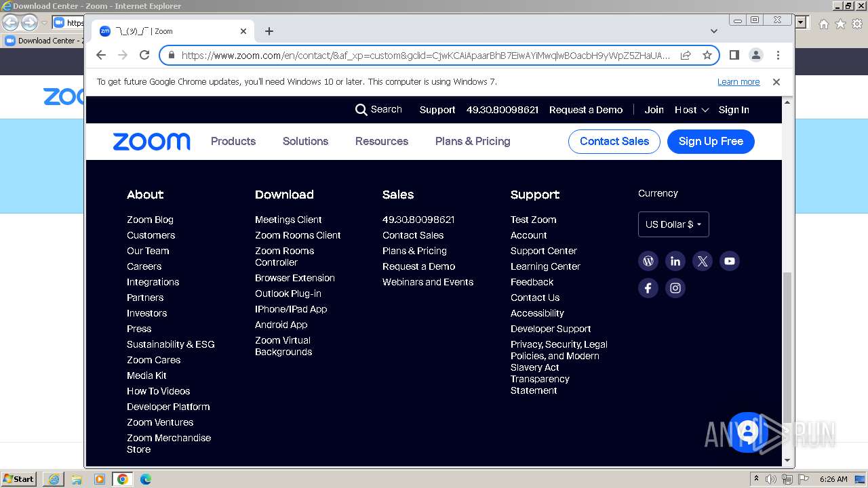Open the Resources menu
The height and width of the screenshot is (488, 868).
pos(382,141)
